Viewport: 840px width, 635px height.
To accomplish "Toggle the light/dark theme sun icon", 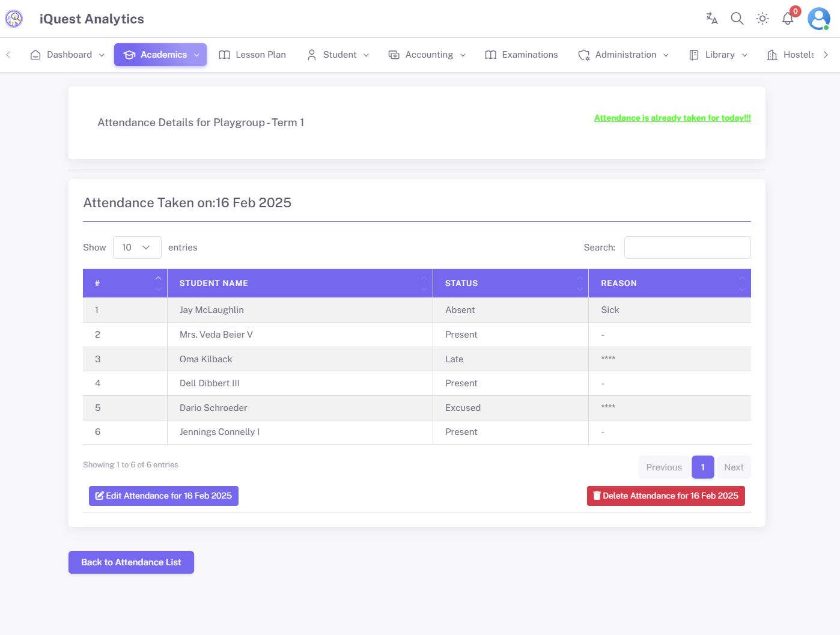I will click(762, 19).
